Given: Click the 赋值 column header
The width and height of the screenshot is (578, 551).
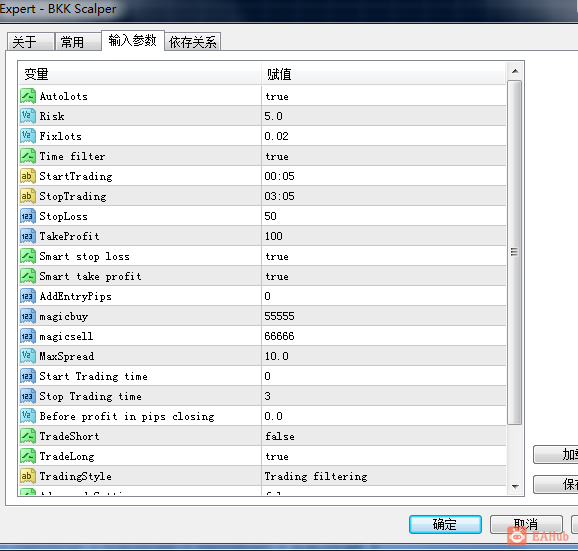Looking at the screenshot, I should click(x=384, y=74).
